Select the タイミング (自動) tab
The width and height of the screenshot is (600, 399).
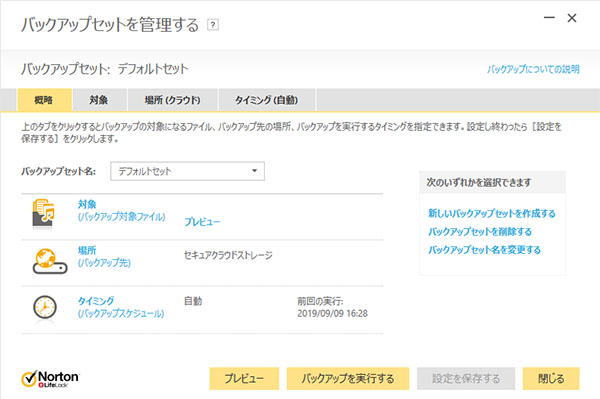[266, 100]
